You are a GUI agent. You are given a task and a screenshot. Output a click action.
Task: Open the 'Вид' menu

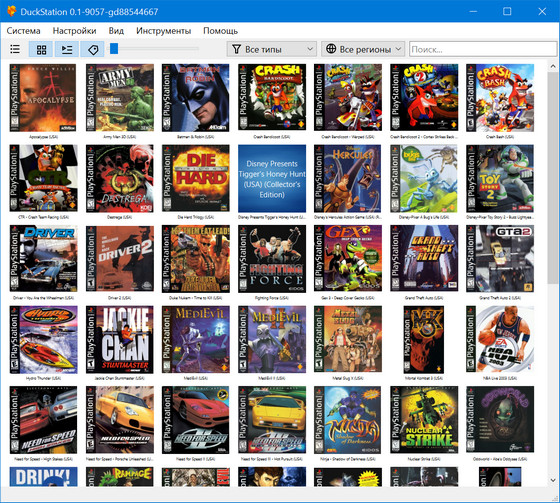(x=116, y=31)
